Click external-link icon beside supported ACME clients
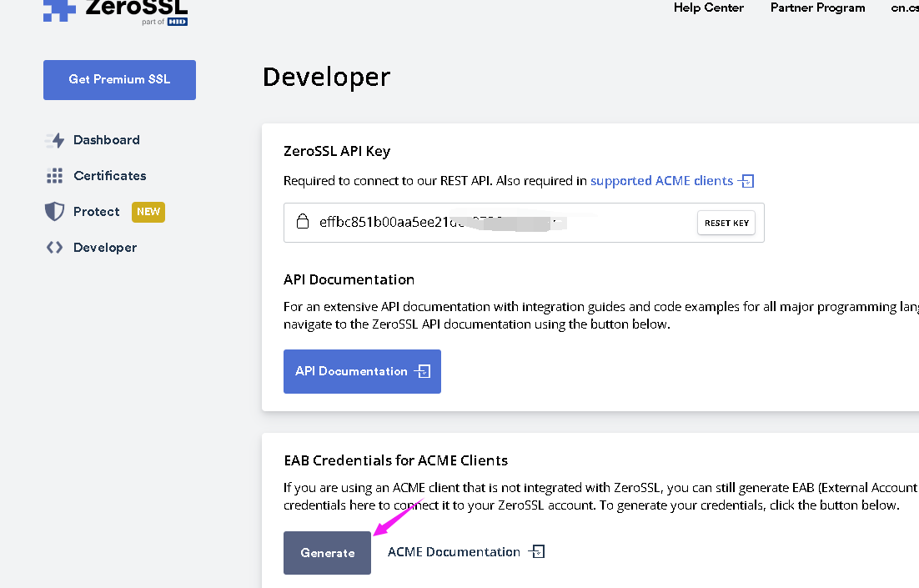The width and height of the screenshot is (919, 588). 746,181
